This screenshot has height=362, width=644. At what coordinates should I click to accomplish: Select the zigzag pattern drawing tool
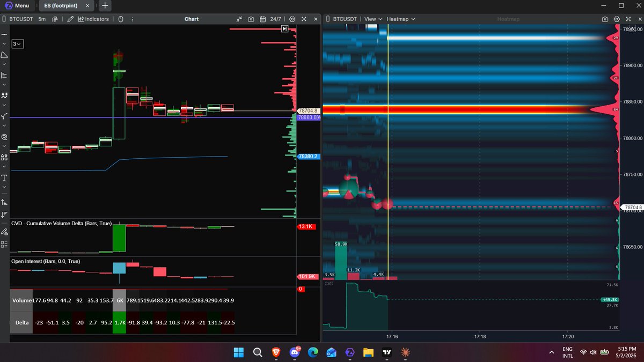tap(4, 95)
